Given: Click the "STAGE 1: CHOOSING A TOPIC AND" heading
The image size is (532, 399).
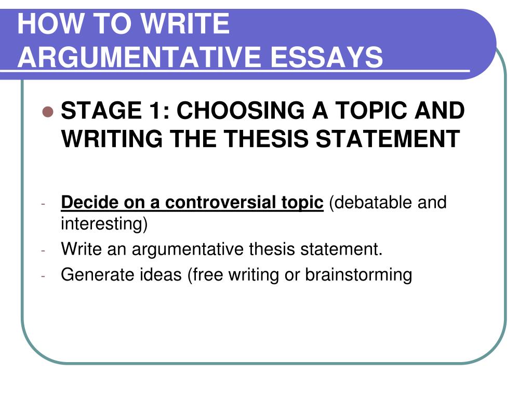Looking at the screenshot, I should click(x=262, y=111).
